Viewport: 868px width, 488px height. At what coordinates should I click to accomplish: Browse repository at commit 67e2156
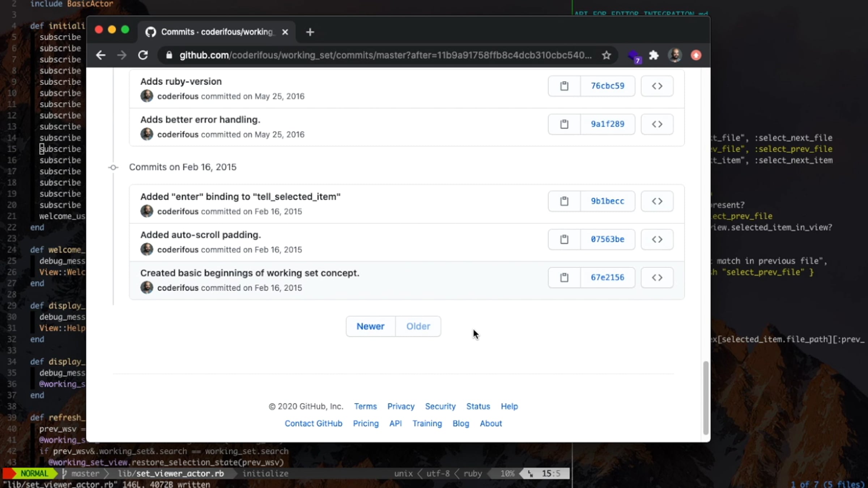(x=657, y=278)
